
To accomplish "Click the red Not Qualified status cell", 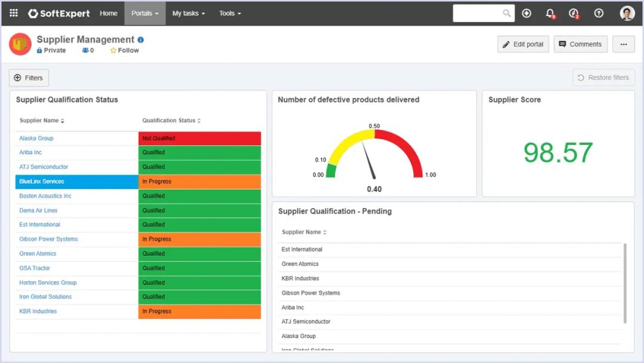I will (199, 138).
